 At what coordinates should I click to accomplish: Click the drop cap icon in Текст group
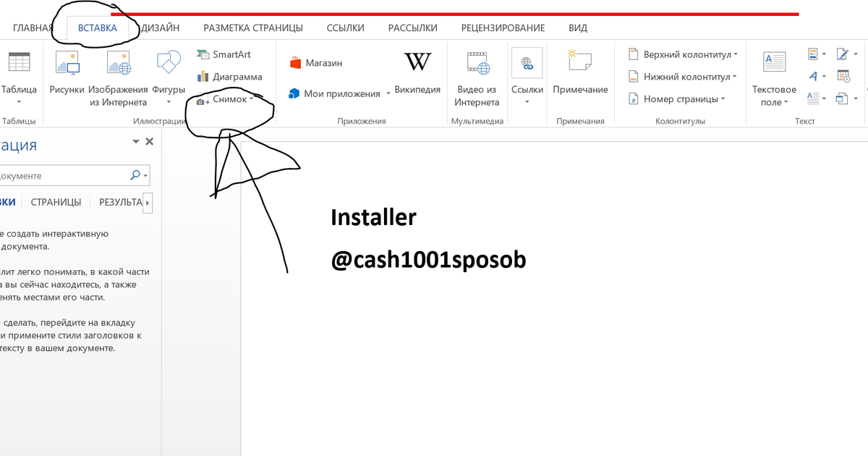[813, 98]
